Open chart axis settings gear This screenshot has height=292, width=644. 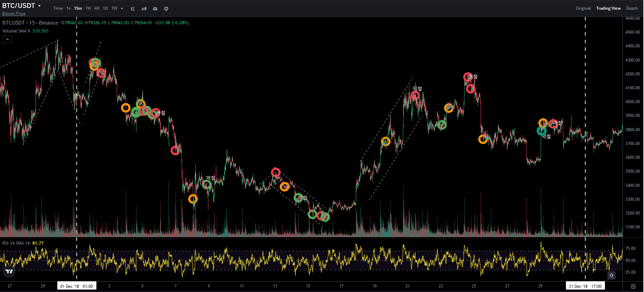[633, 286]
